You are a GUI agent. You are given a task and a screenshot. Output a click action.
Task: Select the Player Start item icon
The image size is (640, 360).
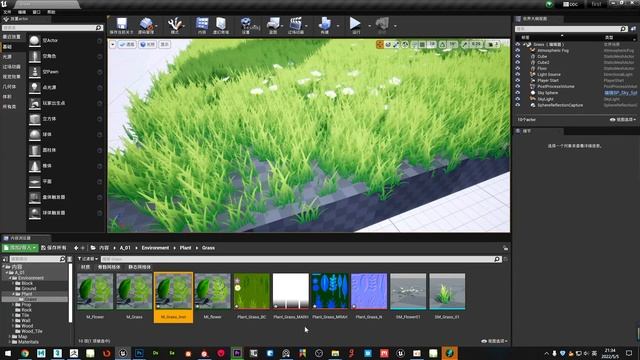pyautogui.click(x=35, y=103)
